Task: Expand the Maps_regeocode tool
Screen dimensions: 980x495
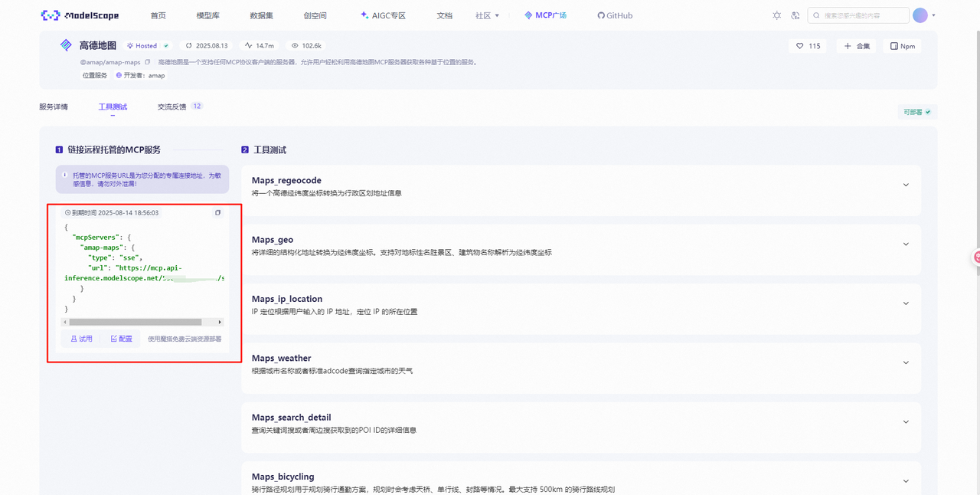Action: (906, 185)
